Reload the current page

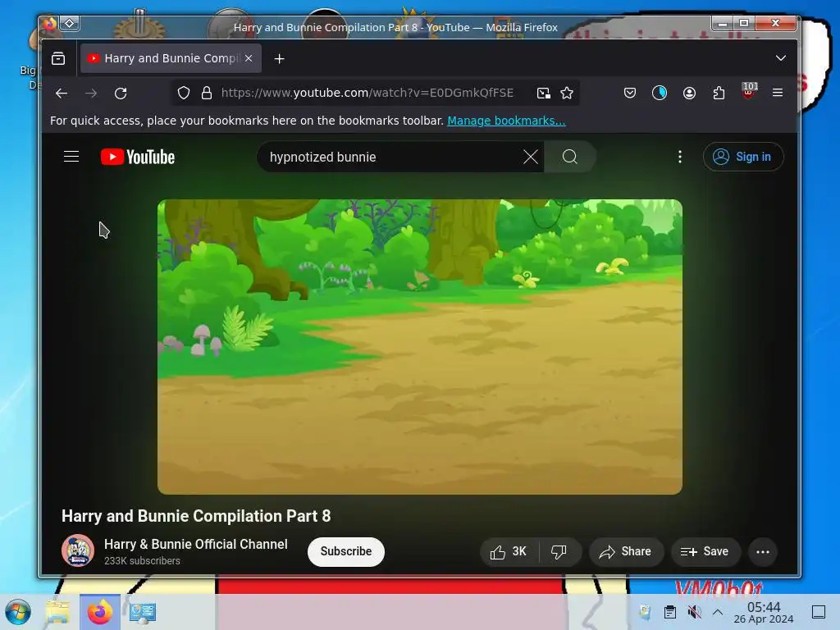click(121, 94)
